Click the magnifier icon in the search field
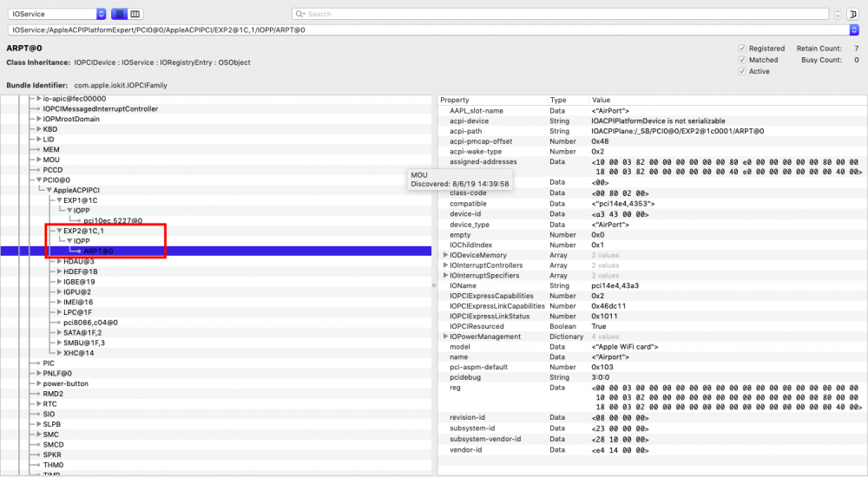The image size is (868, 477). 300,14
